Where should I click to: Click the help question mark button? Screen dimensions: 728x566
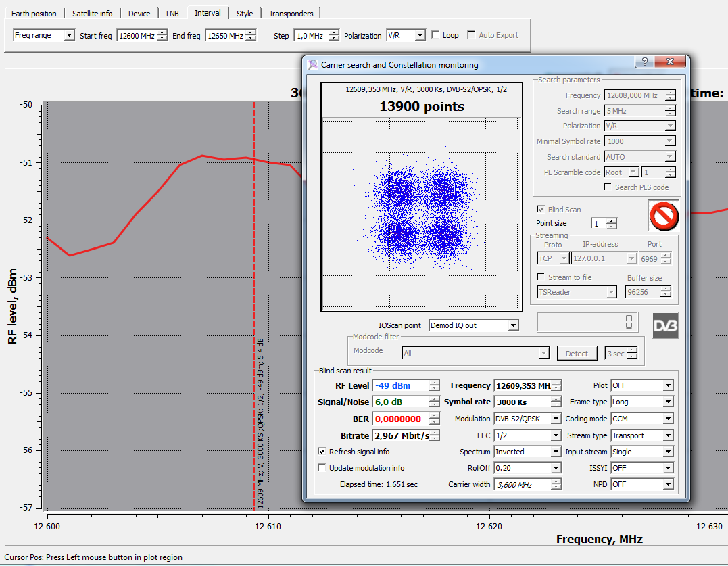pos(644,62)
